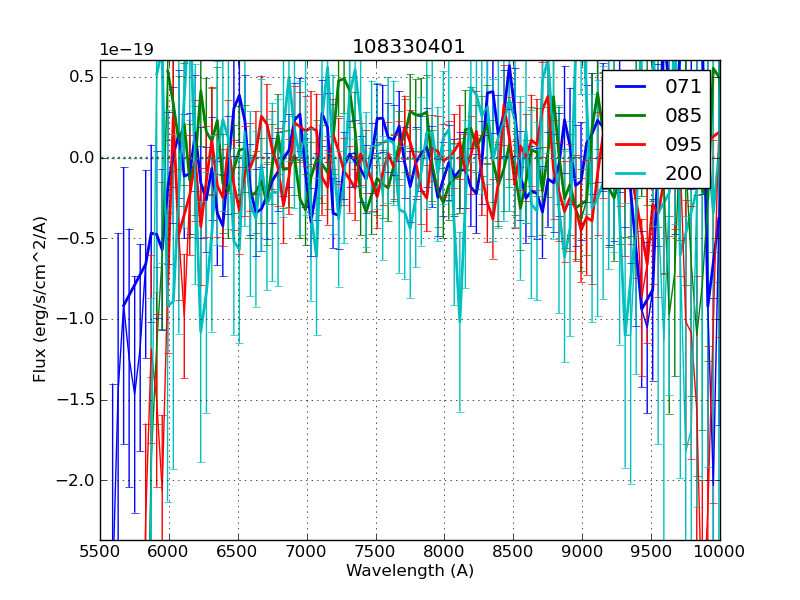Screen dimensions: 800x600
Task: Click the 0.5 y-axis tick label
Action: [82, 77]
